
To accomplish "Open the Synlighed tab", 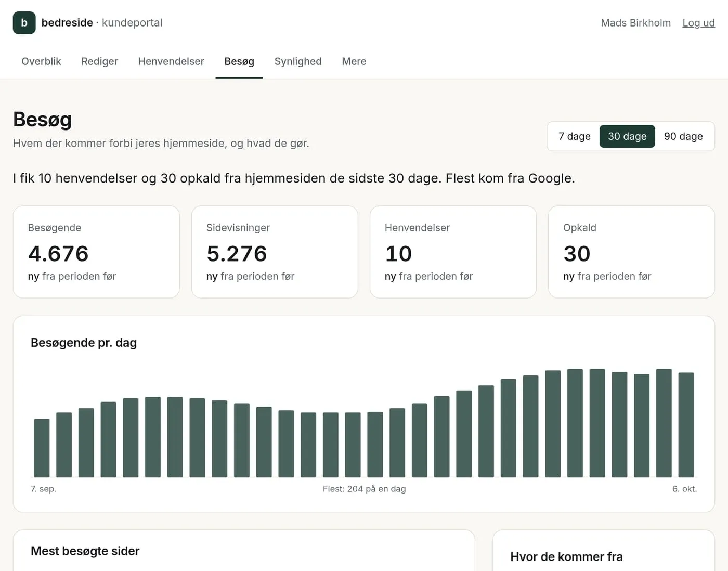I will click(298, 61).
